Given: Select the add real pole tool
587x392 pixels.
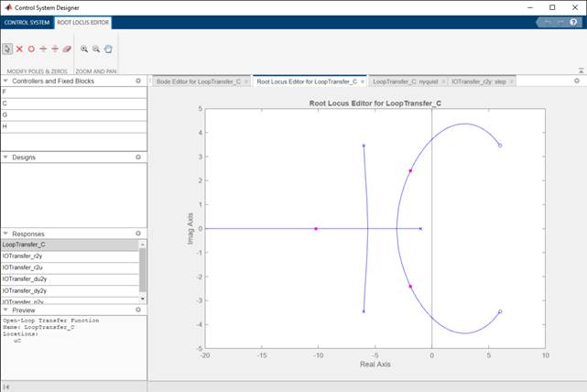Looking at the screenshot, I should pyautogui.click(x=19, y=49).
